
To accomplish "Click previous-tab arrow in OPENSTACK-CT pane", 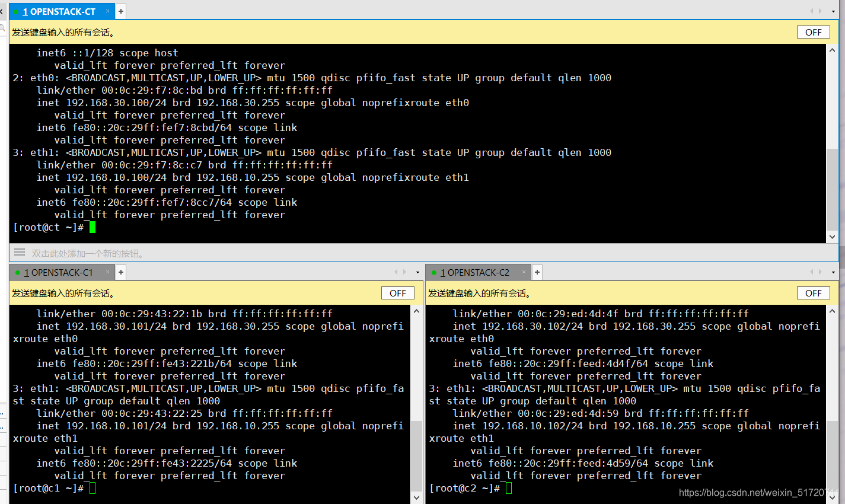I will point(812,11).
